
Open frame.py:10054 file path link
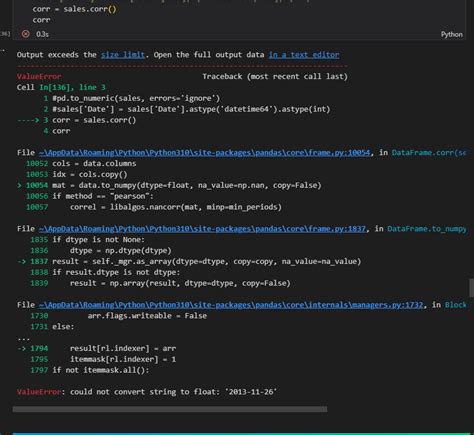204,152
